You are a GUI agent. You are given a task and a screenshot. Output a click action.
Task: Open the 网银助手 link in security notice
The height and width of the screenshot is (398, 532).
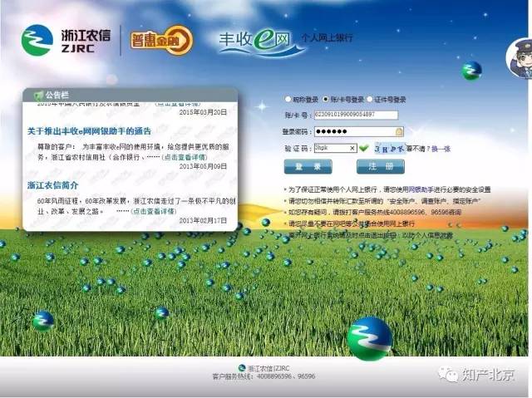pyautogui.click(x=417, y=189)
